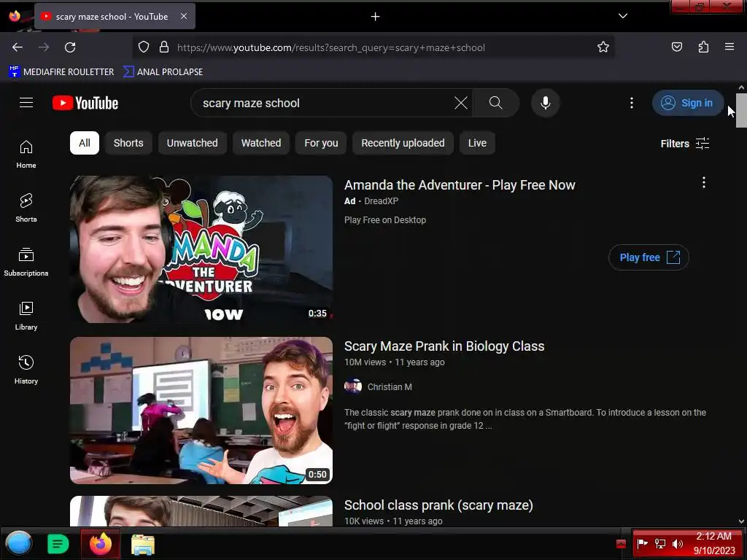Screen dimensions: 747x560
Task: Select the Live filter chip
Action: (x=477, y=143)
